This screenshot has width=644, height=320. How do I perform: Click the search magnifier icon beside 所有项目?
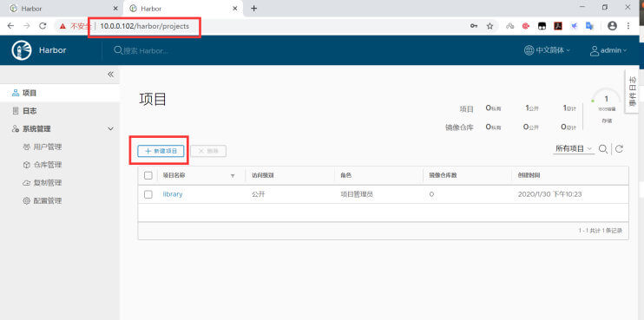tap(603, 149)
